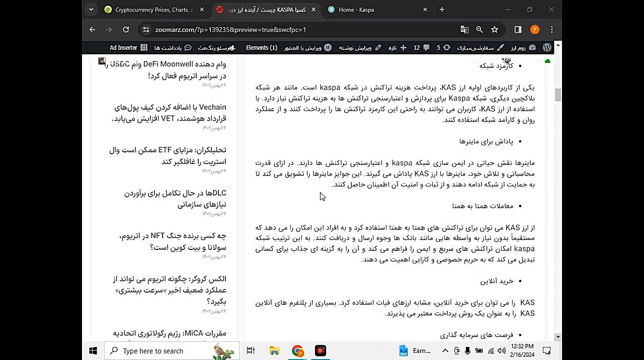Open یادداشت ها (Notes) in admin bar
The image size is (644, 360).
[x=173, y=48]
